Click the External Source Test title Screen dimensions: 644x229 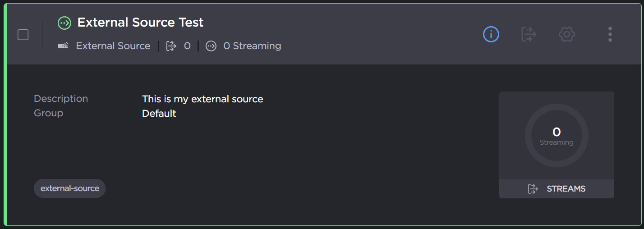coord(140,23)
